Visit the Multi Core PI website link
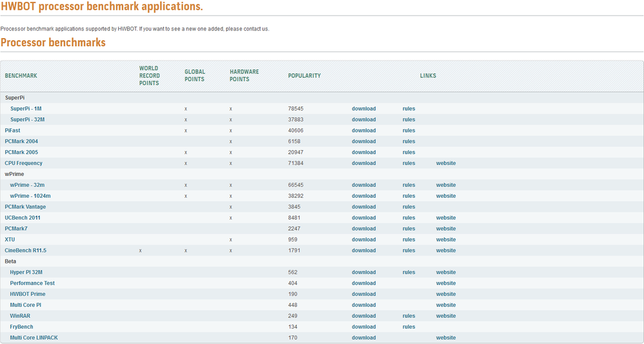 point(445,305)
